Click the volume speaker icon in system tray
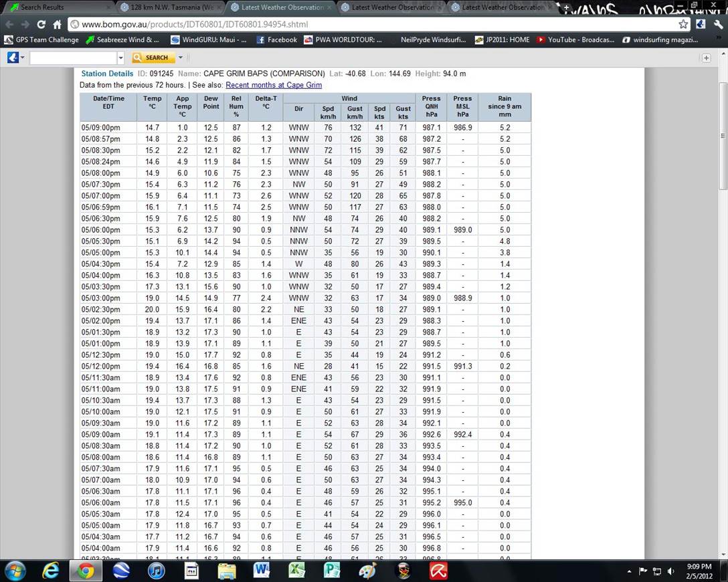This screenshot has width=728, height=582. 670,571
